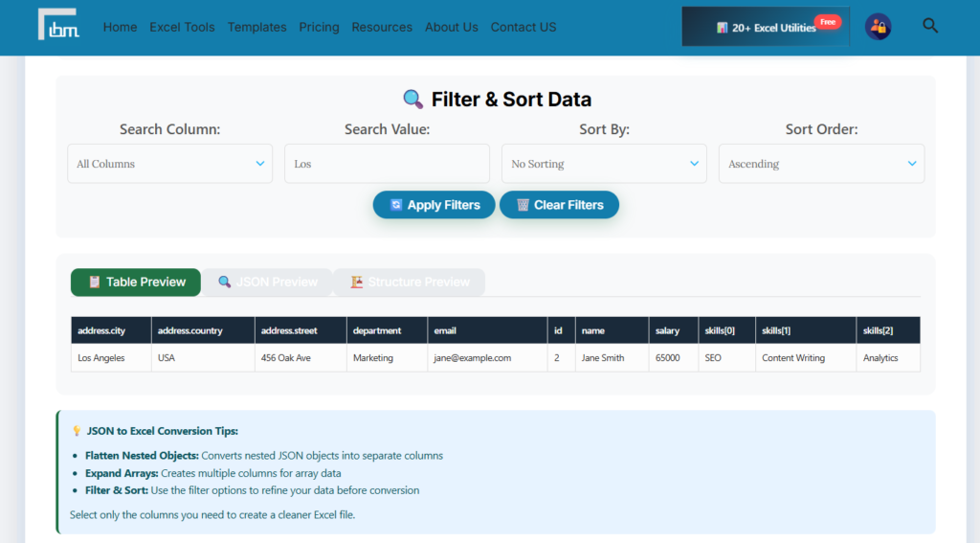Image resolution: width=980 pixels, height=543 pixels.
Task: Click the department column header
Action: (387, 330)
